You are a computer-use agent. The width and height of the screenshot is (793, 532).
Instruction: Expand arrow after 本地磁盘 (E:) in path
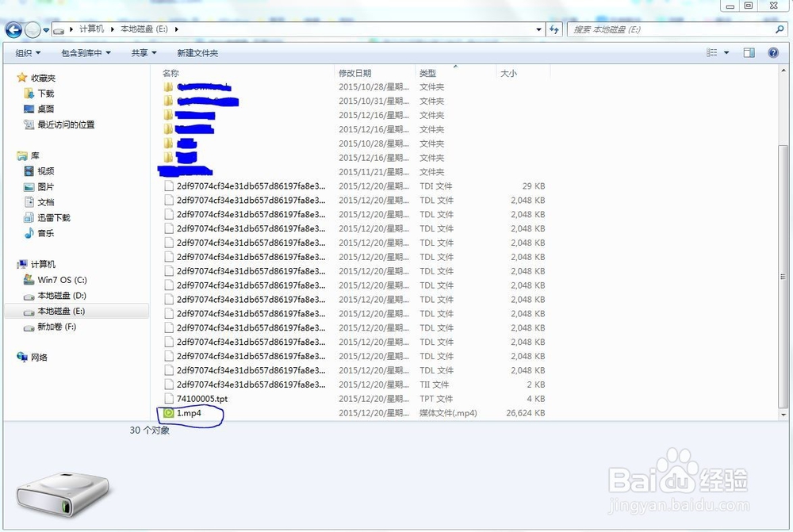pyautogui.click(x=177, y=29)
